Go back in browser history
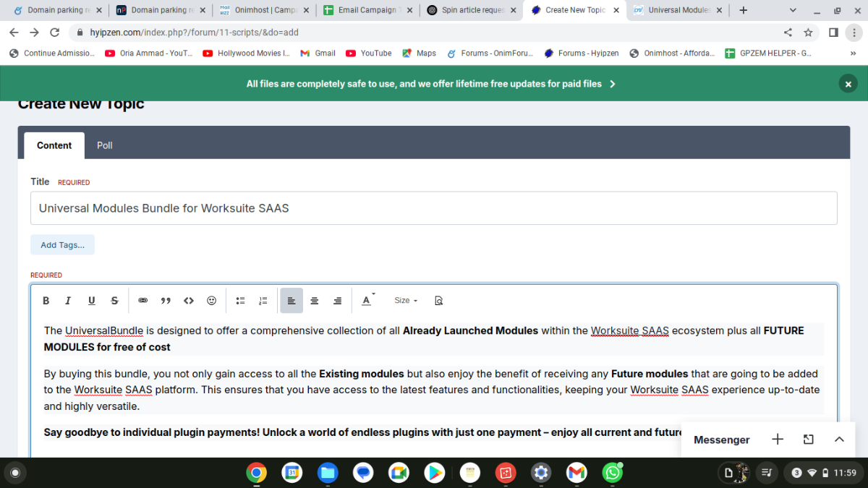The height and width of the screenshot is (488, 868). [14, 33]
